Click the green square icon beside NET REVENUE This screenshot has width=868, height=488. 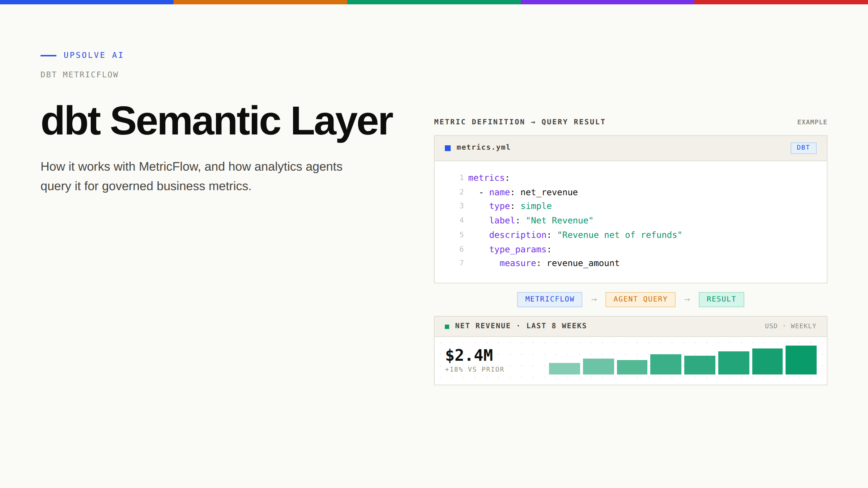[x=447, y=326]
